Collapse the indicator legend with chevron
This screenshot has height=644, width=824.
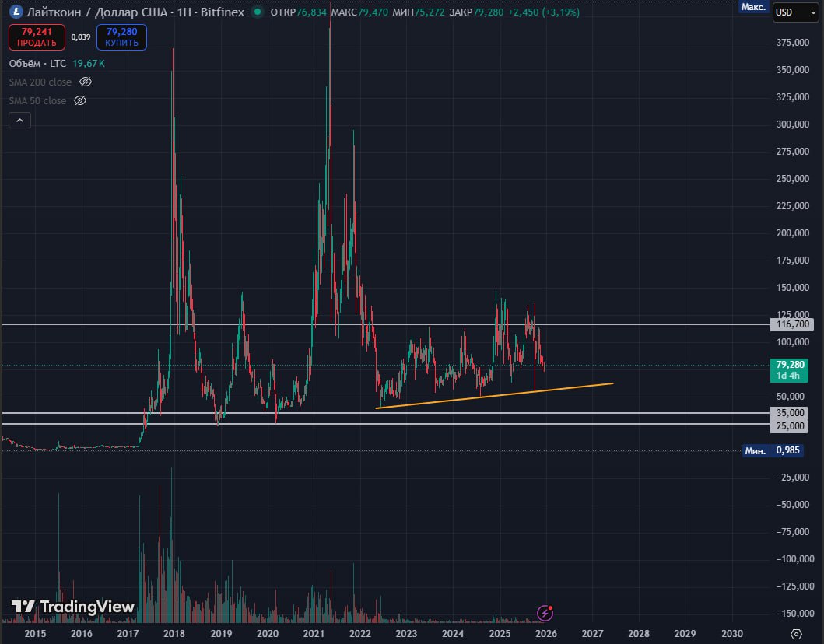click(x=19, y=120)
